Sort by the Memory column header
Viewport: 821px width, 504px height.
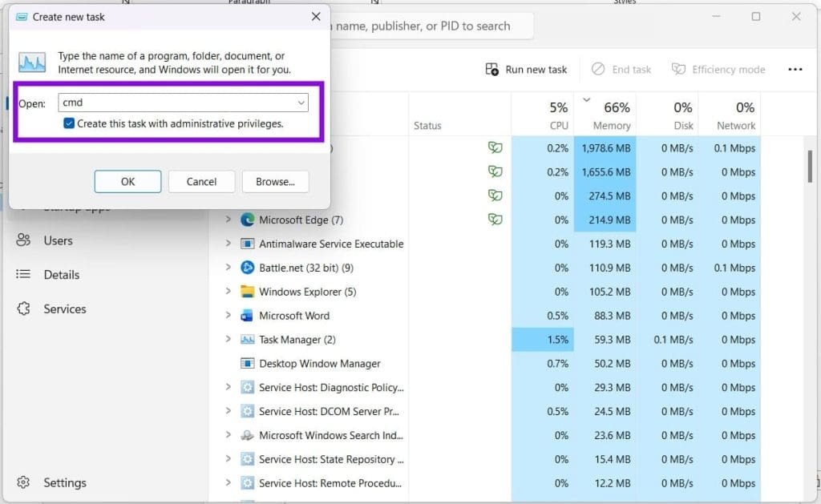[x=605, y=114]
